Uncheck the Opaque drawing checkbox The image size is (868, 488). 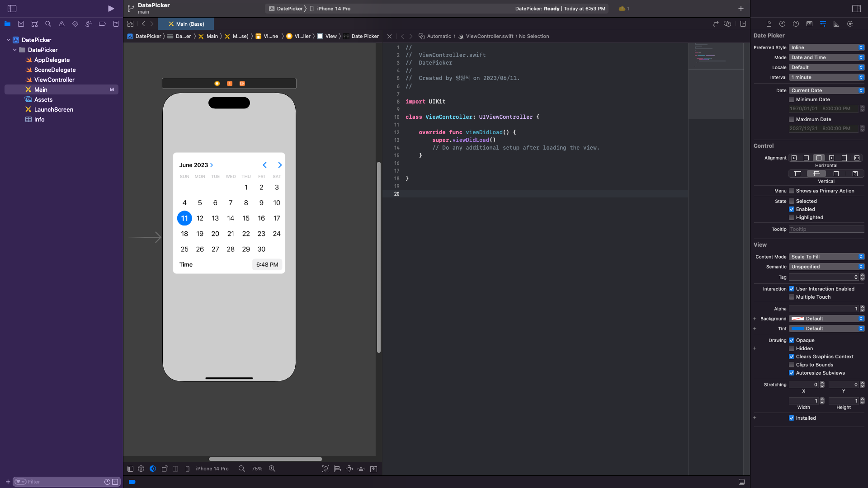pyautogui.click(x=792, y=341)
